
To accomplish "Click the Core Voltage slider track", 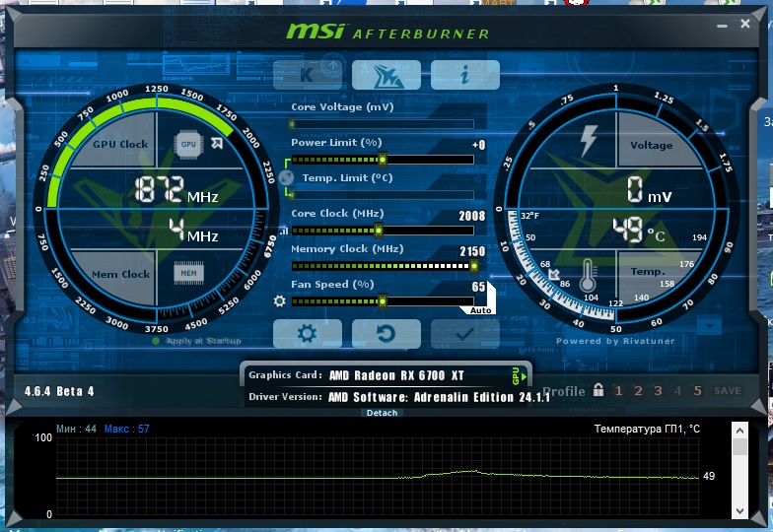I will click(383, 124).
